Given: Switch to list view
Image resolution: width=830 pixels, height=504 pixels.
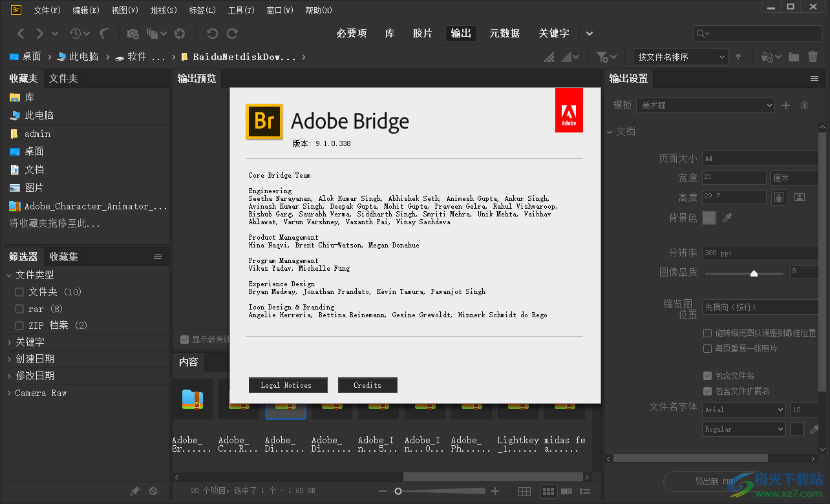Looking at the screenshot, I should (x=585, y=491).
